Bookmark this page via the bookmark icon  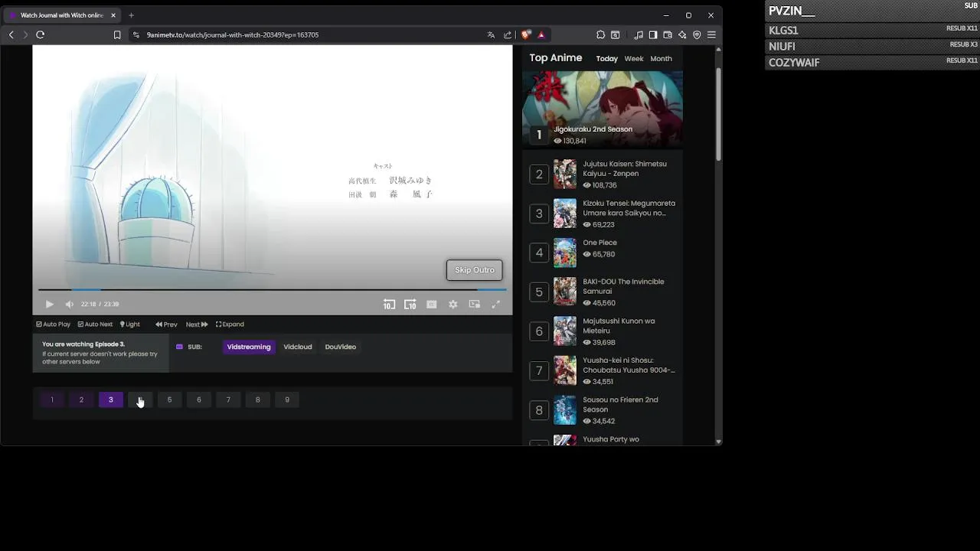pyautogui.click(x=117, y=34)
